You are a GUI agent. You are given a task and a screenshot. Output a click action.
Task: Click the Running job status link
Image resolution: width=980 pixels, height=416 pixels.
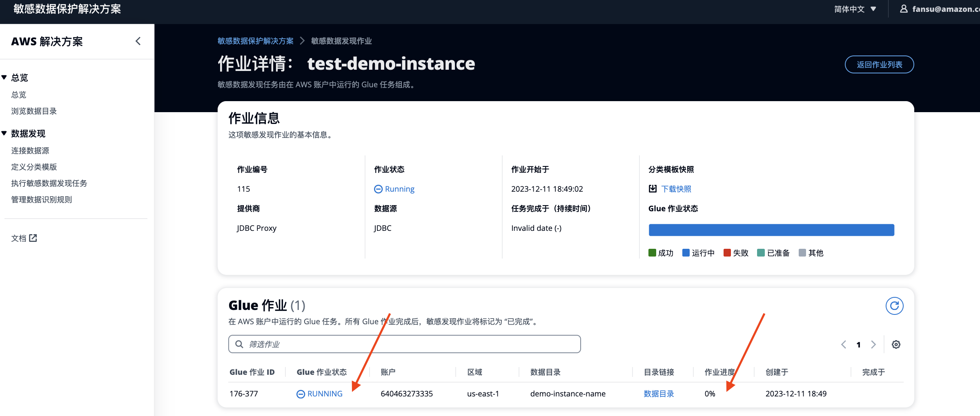tap(399, 189)
